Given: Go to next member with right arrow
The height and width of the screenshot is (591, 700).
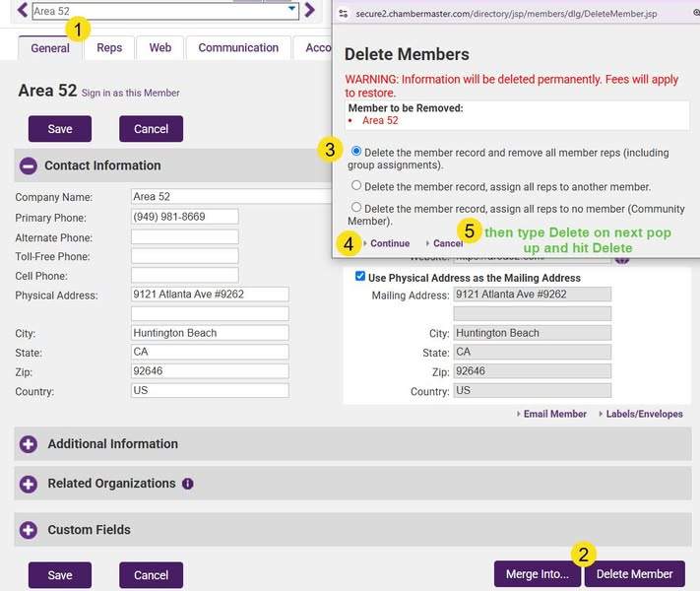Looking at the screenshot, I should click(x=310, y=11).
